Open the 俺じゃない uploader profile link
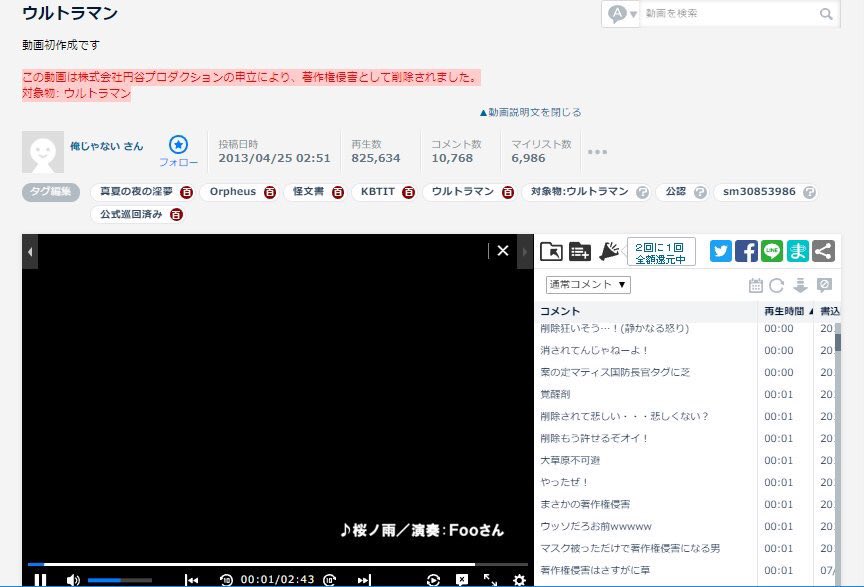 point(106,146)
